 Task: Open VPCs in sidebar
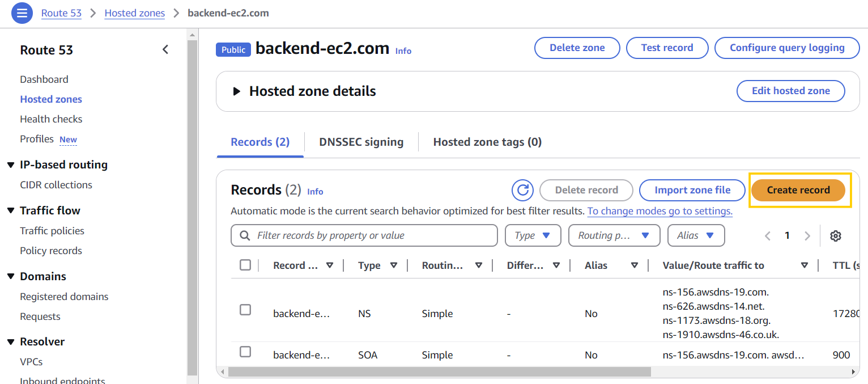coord(31,362)
